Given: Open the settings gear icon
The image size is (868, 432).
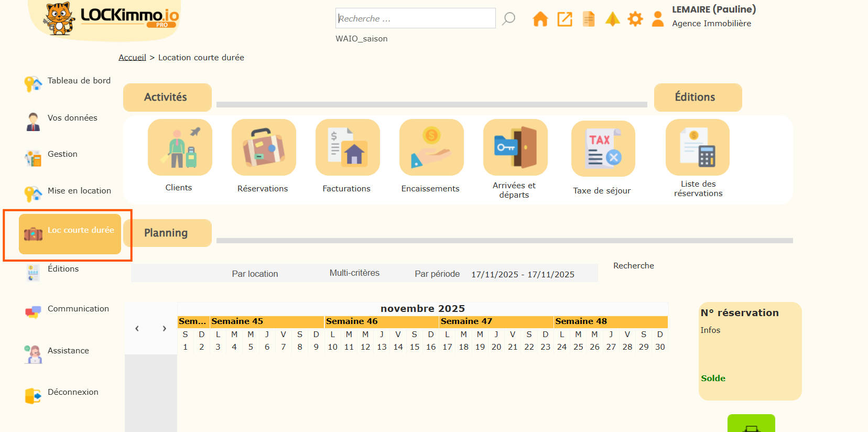Looking at the screenshot, I should [x=635, y=19].
